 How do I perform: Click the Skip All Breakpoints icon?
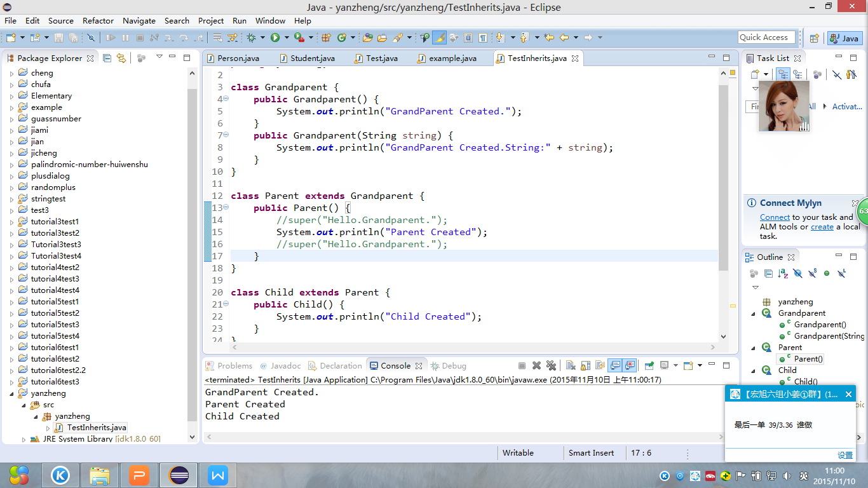pyautogui.click(x=91, y=37)
